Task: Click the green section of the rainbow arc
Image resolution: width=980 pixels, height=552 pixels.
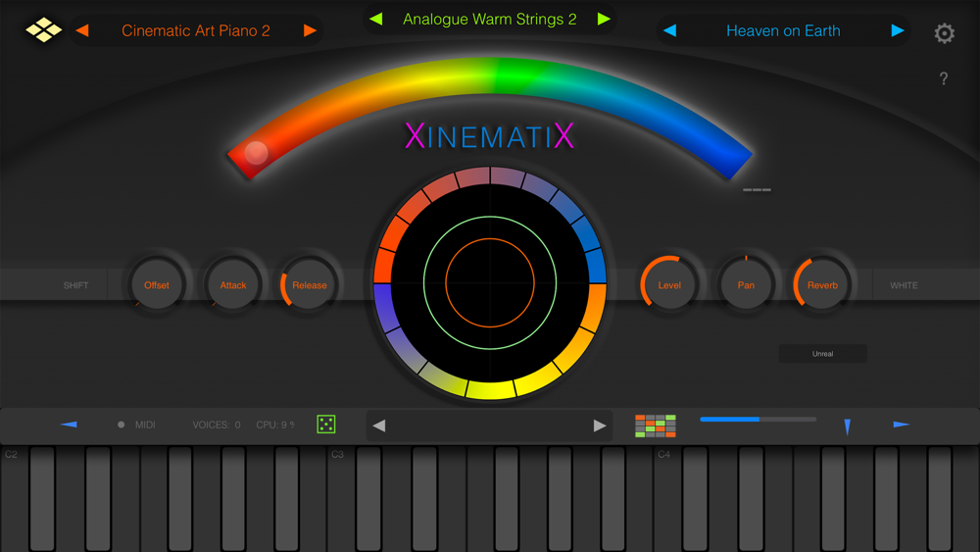Action: (x=518, y=76)
